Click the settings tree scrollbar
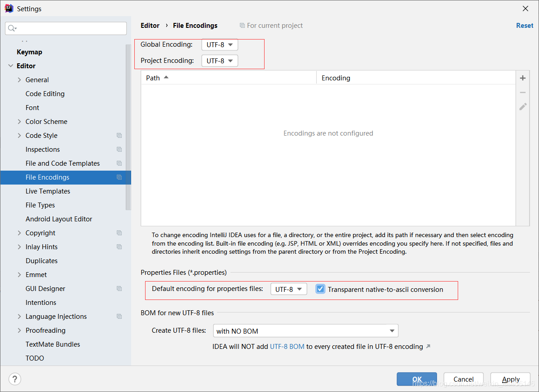 (128, 128)
